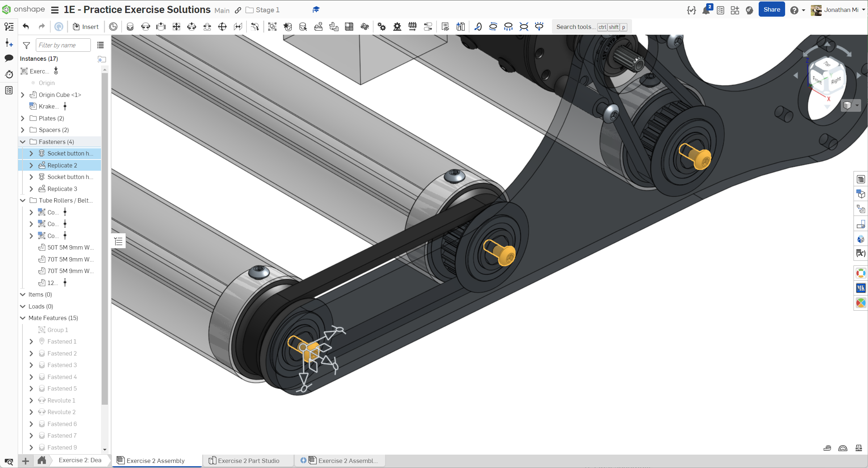The height and width of the screenshot is (468, 868).
Task: Select Replicate 3 in the instance tree
Action: (62, 189)
